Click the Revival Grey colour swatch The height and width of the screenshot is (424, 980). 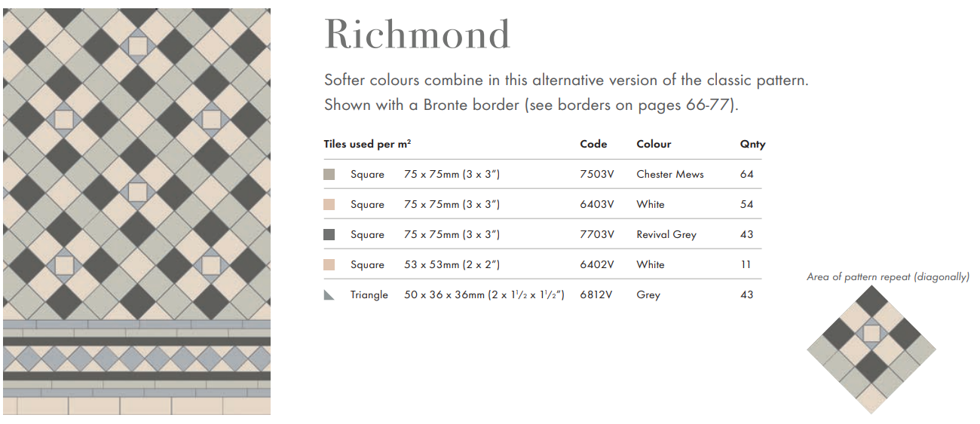click(329, 235)
